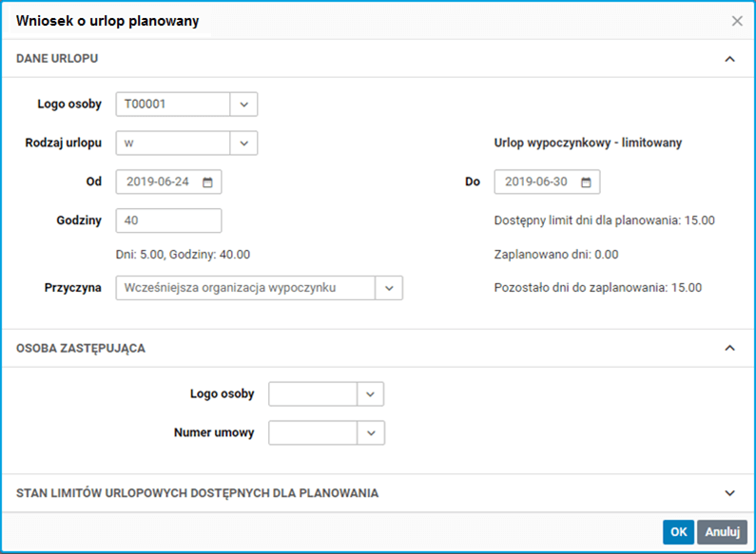Screen dimensions: 756x554
Task: Click the Godziny input field
Action: click(x=168, y=220)
